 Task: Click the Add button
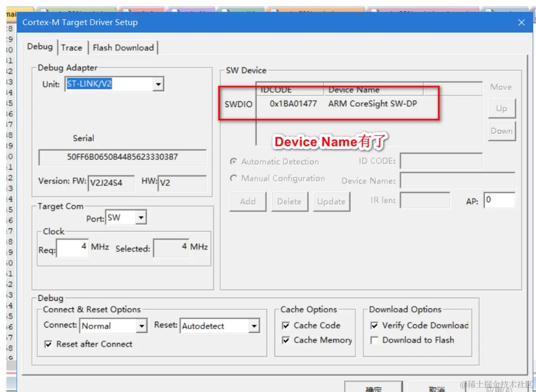click(248, 201)
